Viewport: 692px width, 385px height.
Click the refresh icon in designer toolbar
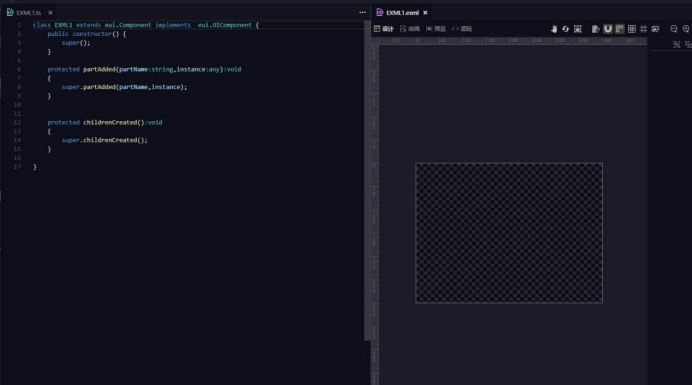tap(566, 29)
